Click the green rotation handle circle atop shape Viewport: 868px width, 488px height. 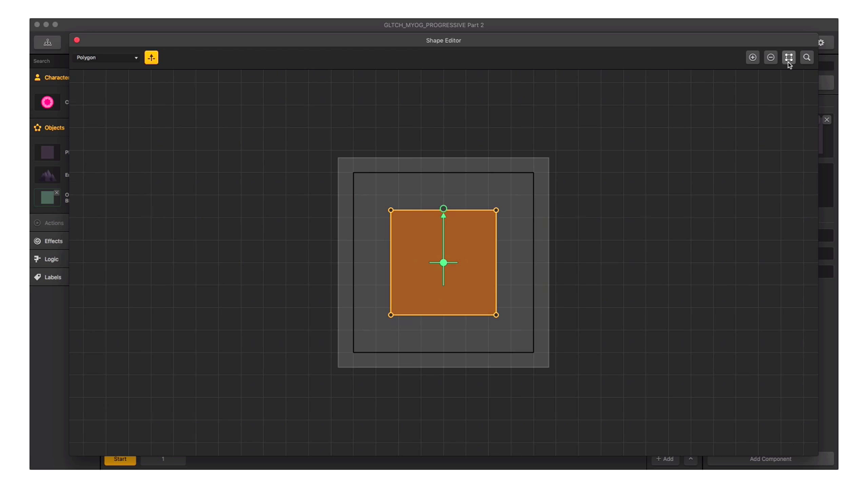[443, 209]
